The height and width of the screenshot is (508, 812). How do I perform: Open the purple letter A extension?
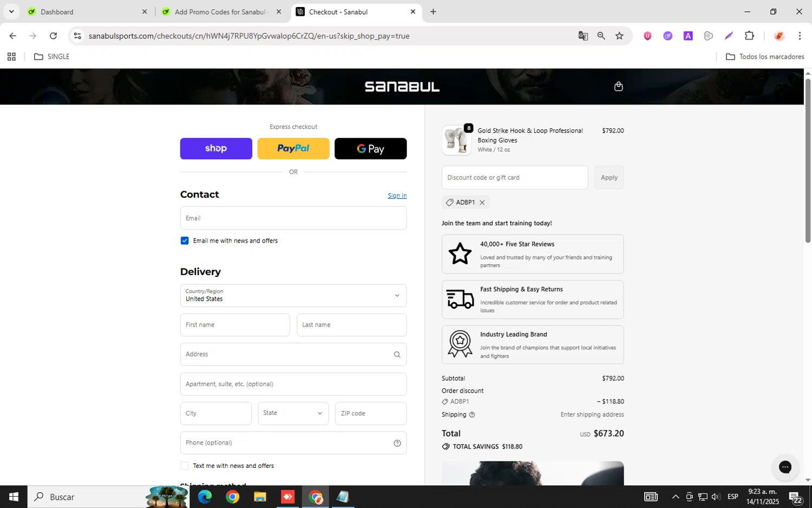[x=688, y=36]
